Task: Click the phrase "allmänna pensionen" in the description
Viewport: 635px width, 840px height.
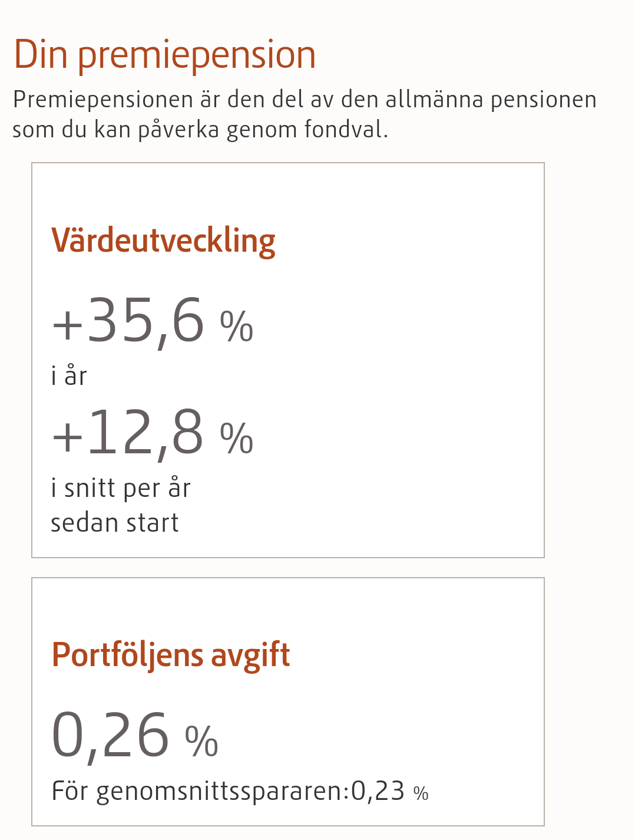Action: (x=491, y=100)
